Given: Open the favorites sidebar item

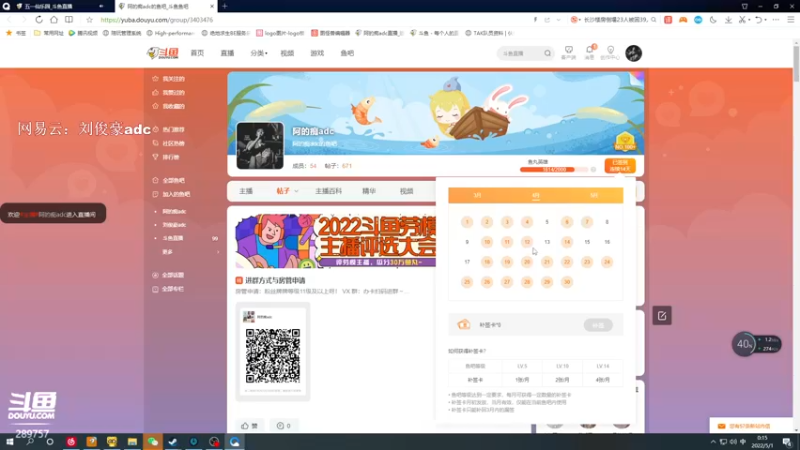Looking at the screenshot, I should [x=169, y=106].
